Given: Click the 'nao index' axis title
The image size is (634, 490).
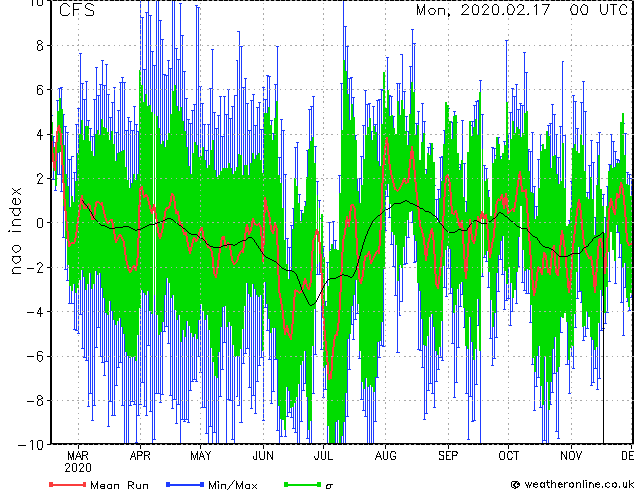Looking at the screenshot, I should pyautogui.click(x=15, y=230).
